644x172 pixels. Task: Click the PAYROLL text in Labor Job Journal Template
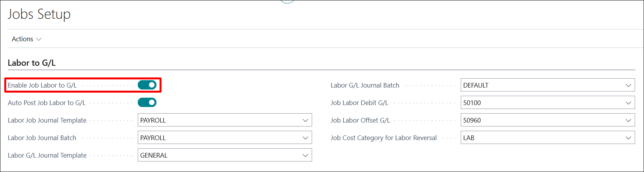153,120
